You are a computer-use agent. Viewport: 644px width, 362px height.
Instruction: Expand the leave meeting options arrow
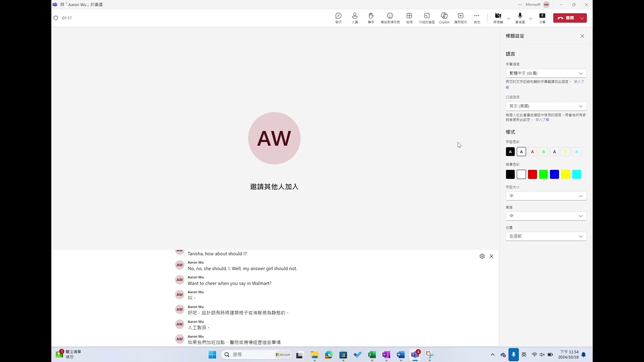pos(583,18)
